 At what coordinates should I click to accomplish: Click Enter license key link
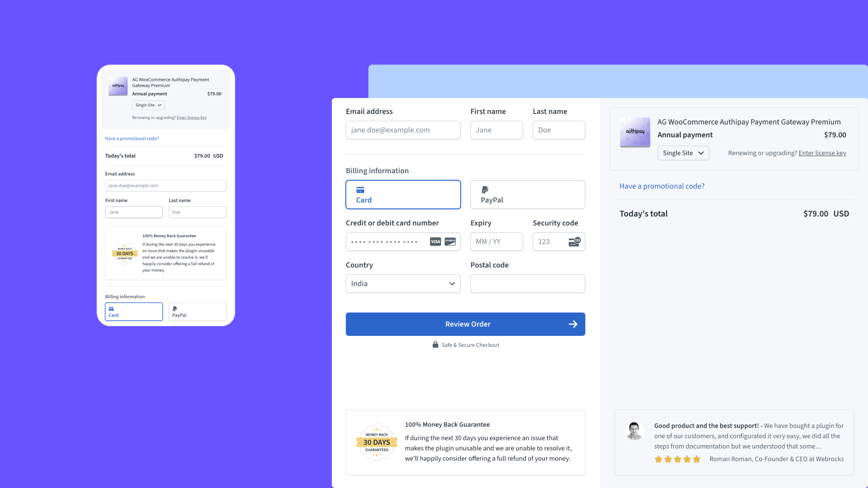point(822,153)
